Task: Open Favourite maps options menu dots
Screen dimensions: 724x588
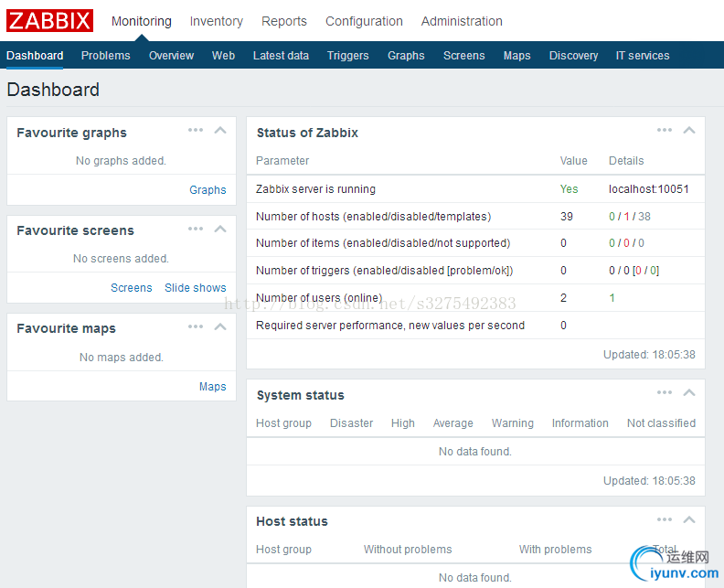Action: 196,326
